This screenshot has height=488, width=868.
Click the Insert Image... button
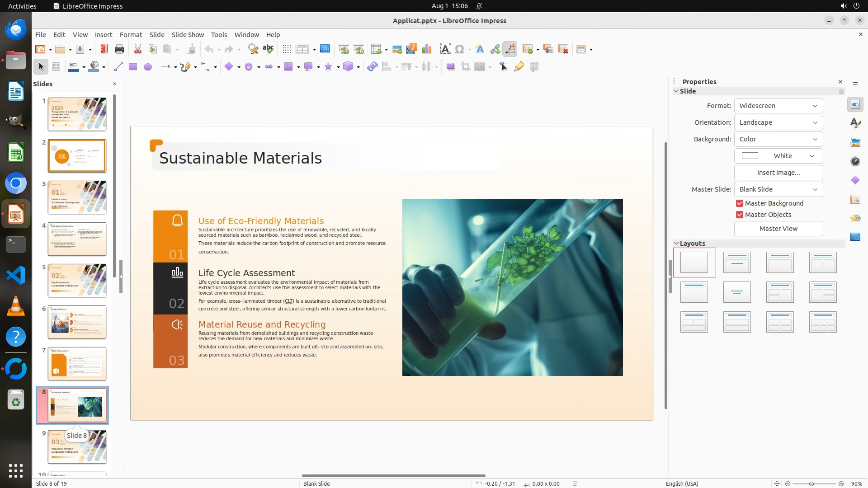[x=778, y=173]
